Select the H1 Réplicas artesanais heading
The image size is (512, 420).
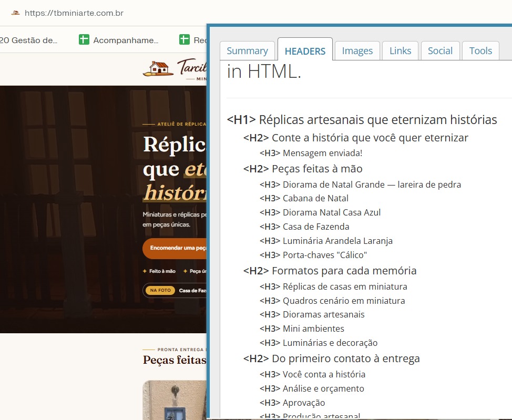[362, 120]
